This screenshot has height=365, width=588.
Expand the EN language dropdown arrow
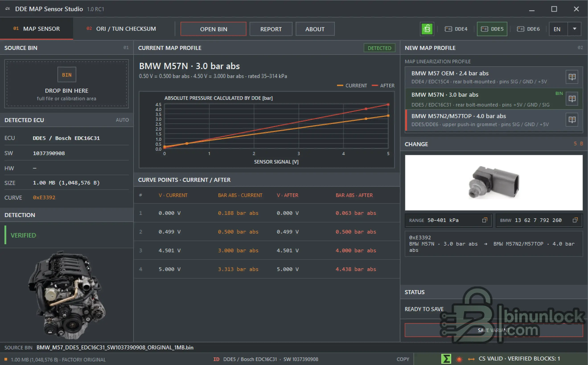[574, 29]
